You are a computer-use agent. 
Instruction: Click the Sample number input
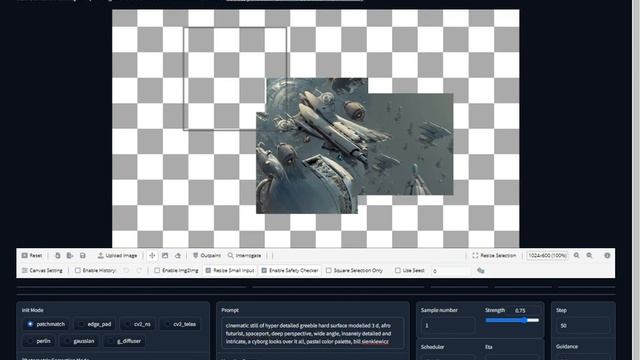point(447,325)
